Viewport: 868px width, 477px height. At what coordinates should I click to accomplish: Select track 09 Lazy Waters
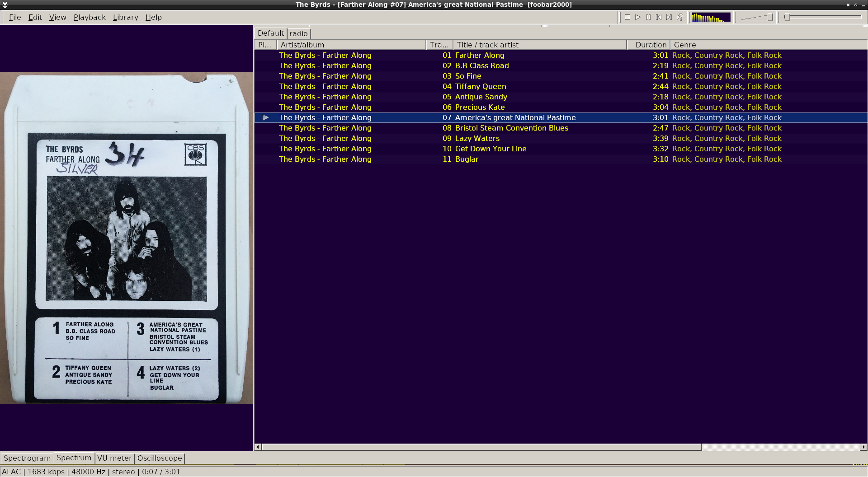[561, 138]
